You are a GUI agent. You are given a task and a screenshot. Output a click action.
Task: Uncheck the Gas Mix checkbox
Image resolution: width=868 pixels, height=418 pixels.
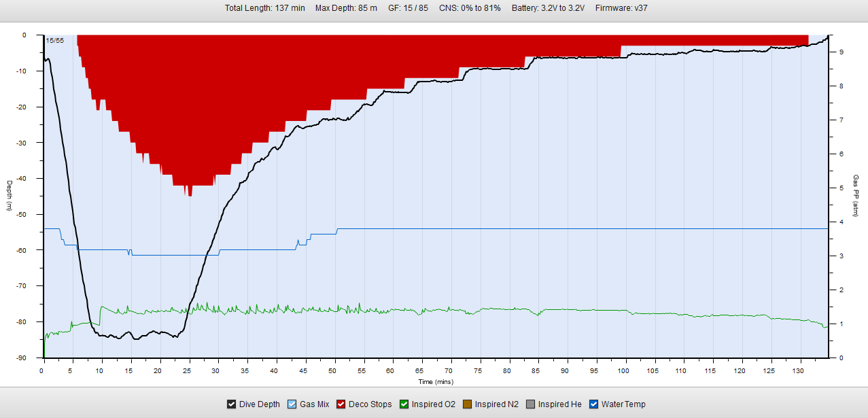point(293,404)
